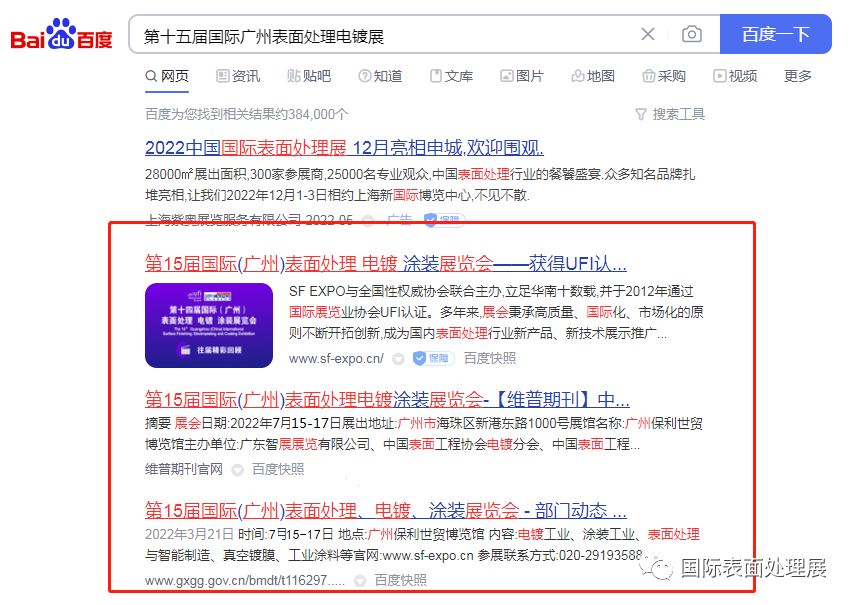This screenshot has width=854, height=605.
Task: Open the 知道 (Zhidao) dropdown tab
Action: tap(380, 75)
